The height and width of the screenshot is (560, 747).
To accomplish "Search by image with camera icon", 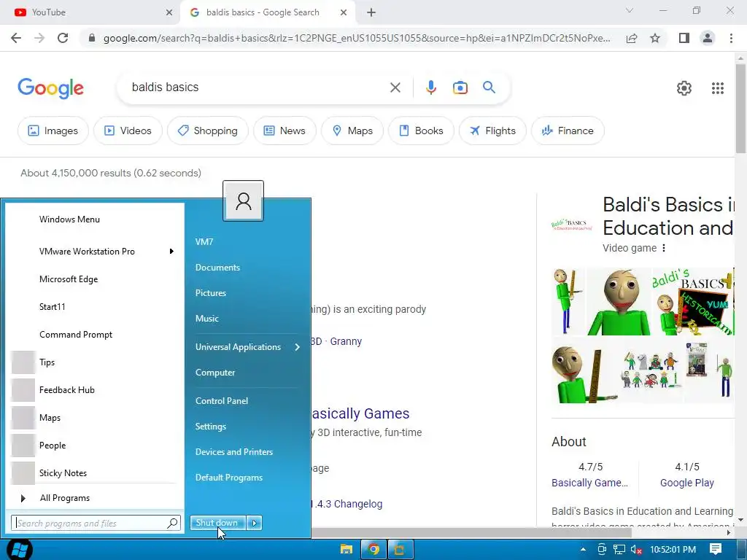I will 460,87.
